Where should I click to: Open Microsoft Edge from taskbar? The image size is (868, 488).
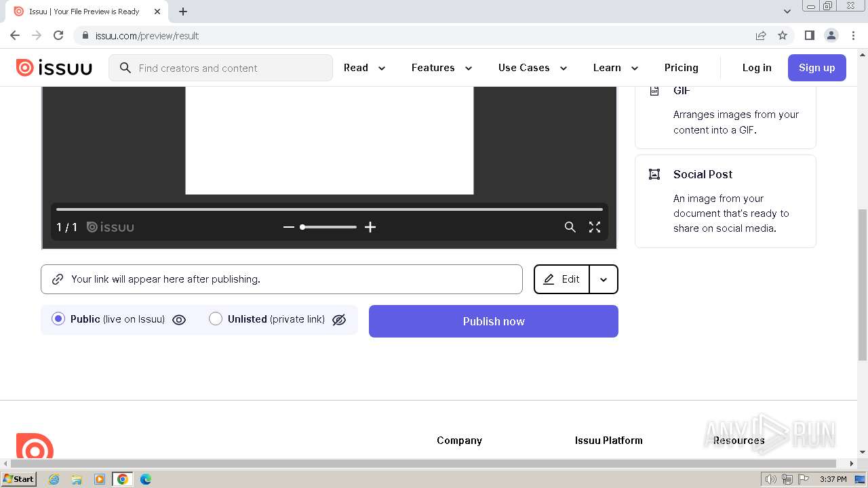pos(146,479)
